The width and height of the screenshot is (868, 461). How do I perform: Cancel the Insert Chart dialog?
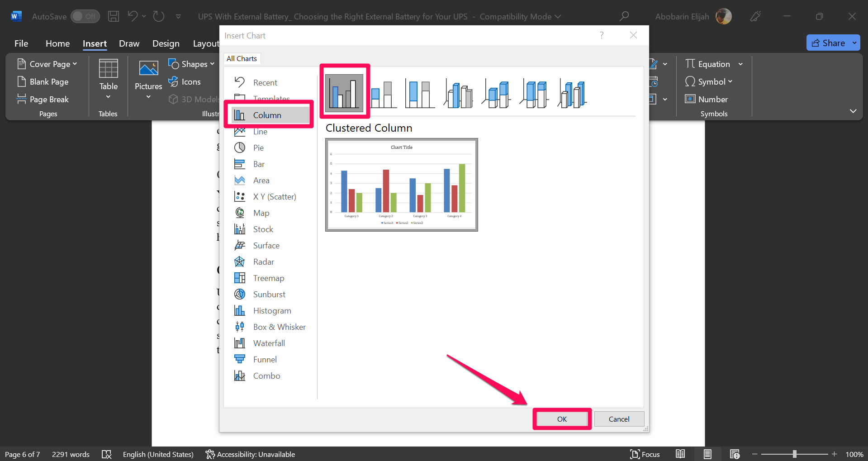(619, 418)
